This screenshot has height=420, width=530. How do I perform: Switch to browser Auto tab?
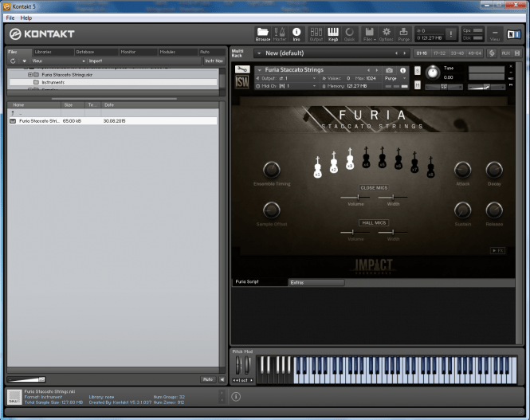[x=212, y=52]
